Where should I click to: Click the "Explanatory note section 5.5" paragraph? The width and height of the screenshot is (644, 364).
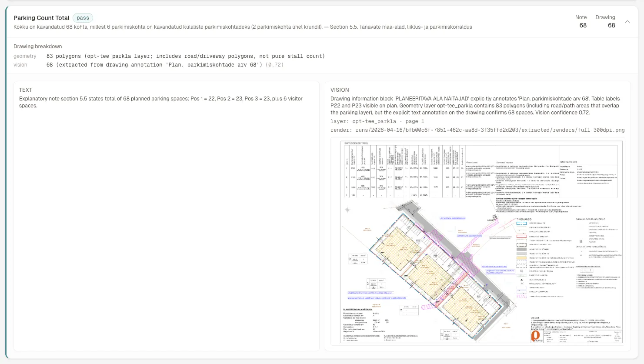[161, 102]
